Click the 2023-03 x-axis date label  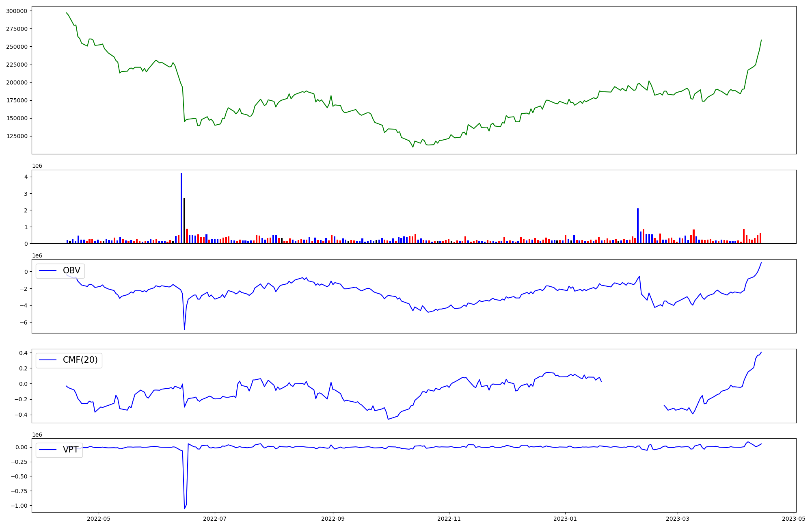point(678,519)
